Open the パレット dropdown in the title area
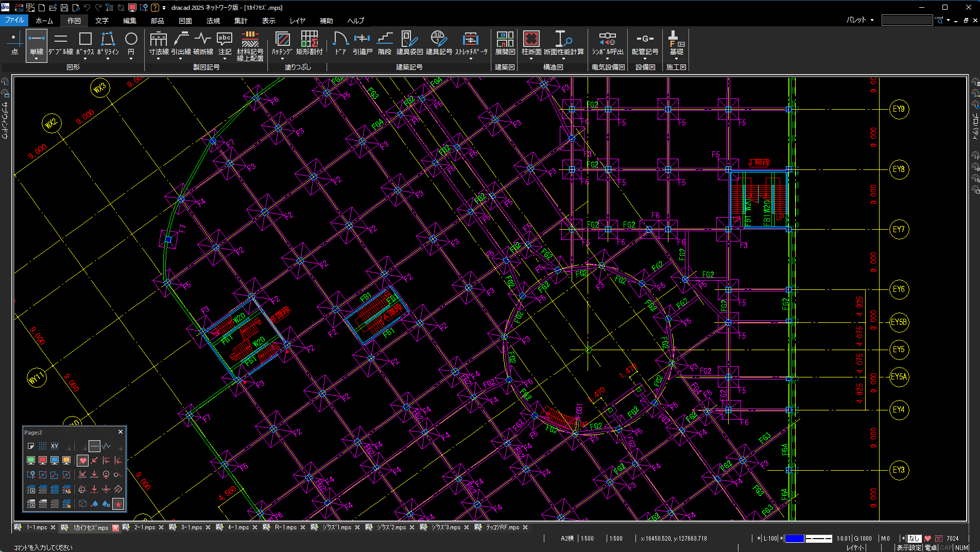The image size is (980, 552). 860,20
